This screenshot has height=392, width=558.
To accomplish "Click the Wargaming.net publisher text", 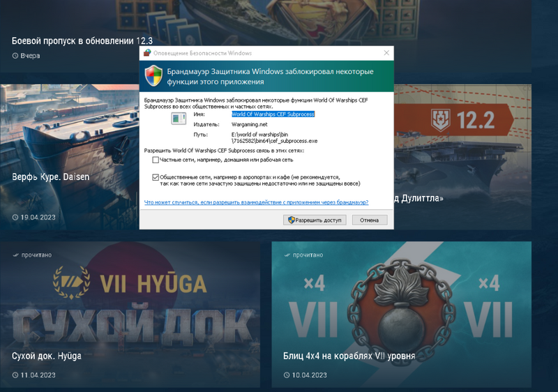I will 249,124.
